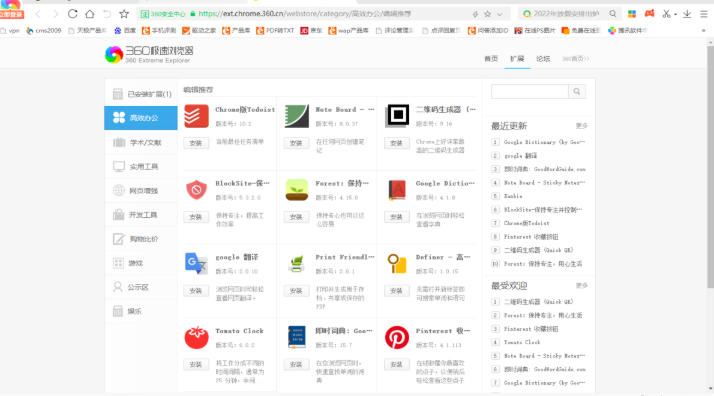Switch to the 扩展 tab
Screen dimensions: 714x396
point(517,59)
